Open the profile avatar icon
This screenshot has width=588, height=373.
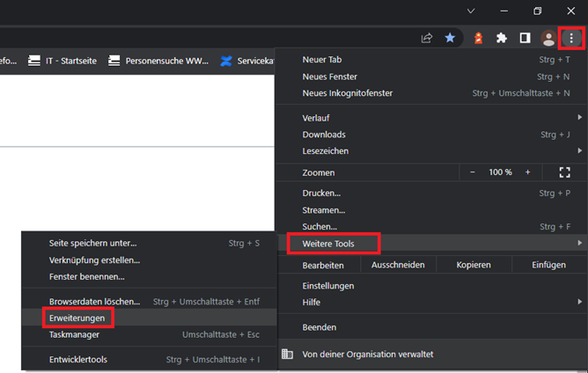[x=548, y=38]
